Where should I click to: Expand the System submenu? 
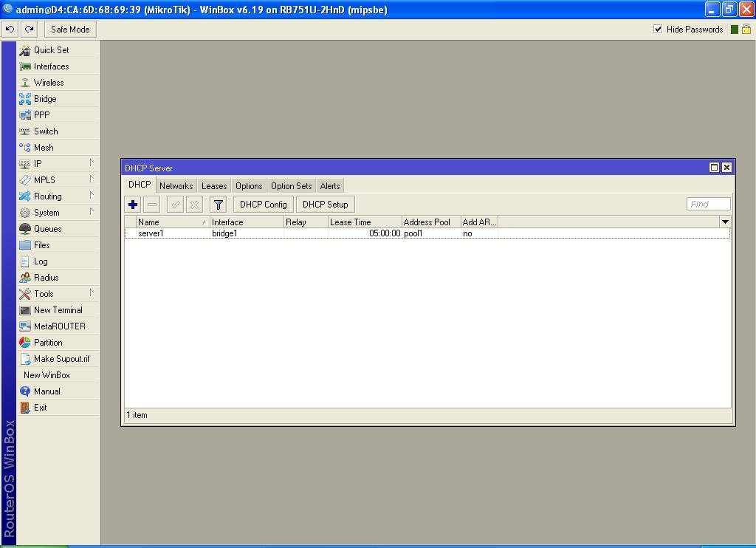(x=58, y=213)
